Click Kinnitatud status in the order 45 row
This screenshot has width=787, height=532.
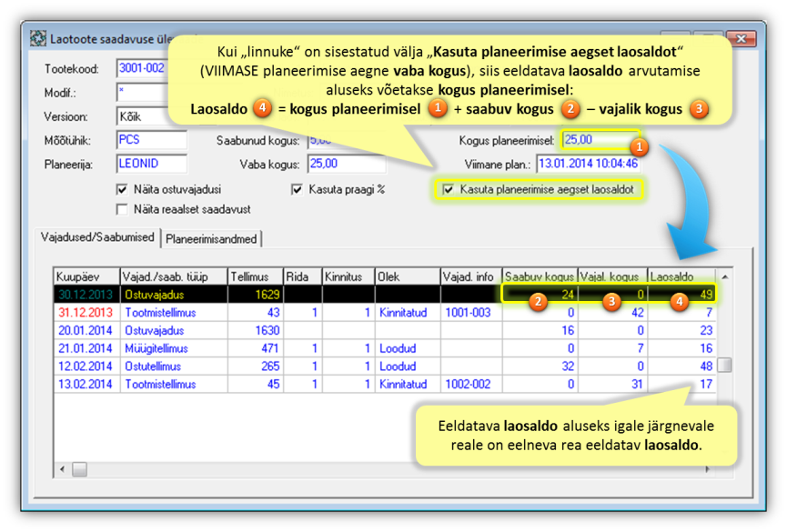click(403, 385)
